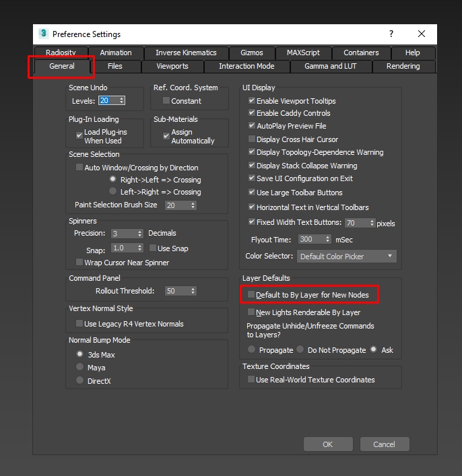Select the Propagate radio button
The image size is (462, 476).
click(x=252, y=350)
